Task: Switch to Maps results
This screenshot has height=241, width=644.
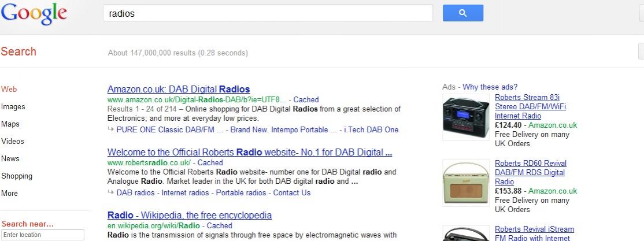Action: tap(10, 124)
